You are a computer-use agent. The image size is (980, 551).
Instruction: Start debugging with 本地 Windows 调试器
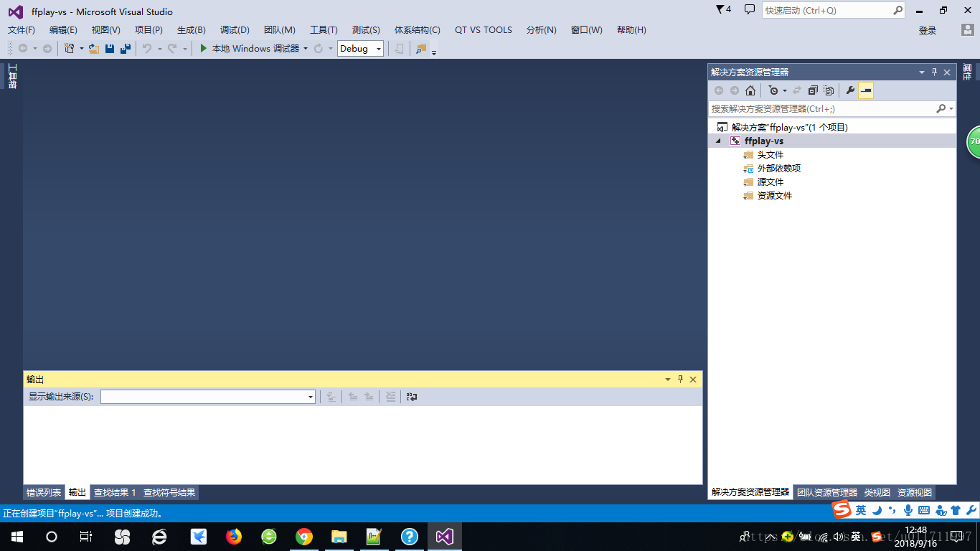[249, 49]
